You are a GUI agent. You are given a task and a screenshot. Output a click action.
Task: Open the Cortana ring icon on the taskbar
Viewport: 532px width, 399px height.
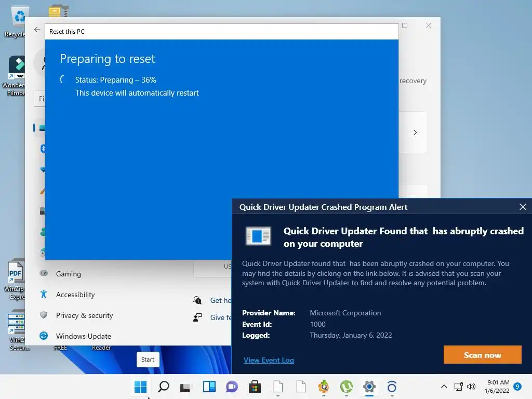[392, 387]
